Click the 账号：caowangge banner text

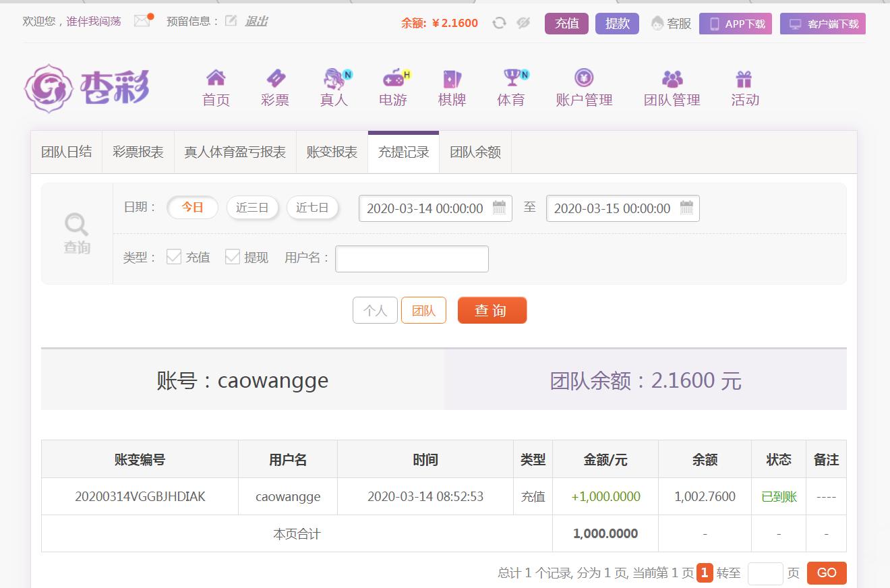click(242, 380)
